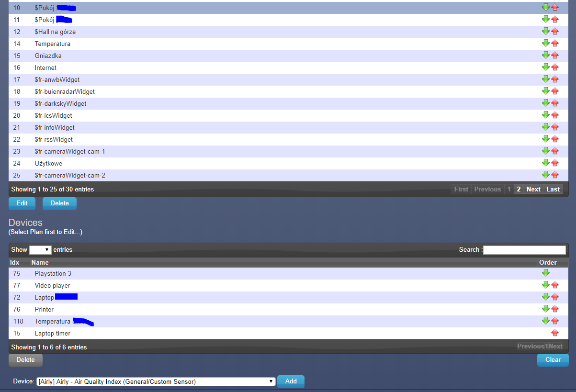Click First in plans pagination
Image resolution: width=576 pixels, height=392 pixels.
[461, 189]
